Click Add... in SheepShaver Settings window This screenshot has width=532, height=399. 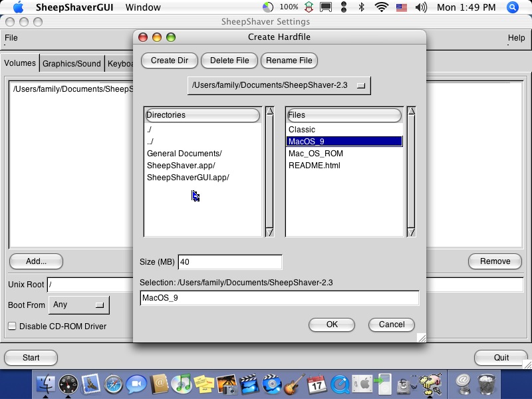[x=36, y=261]
